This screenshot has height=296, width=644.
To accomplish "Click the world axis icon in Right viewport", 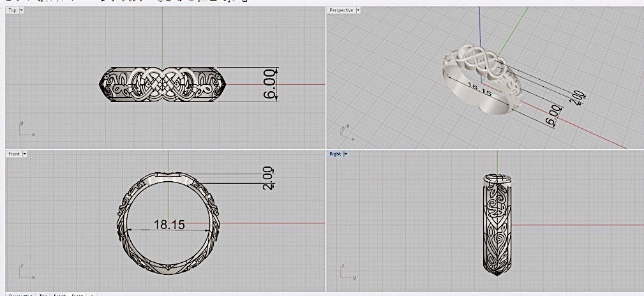I will pos(345,273).
